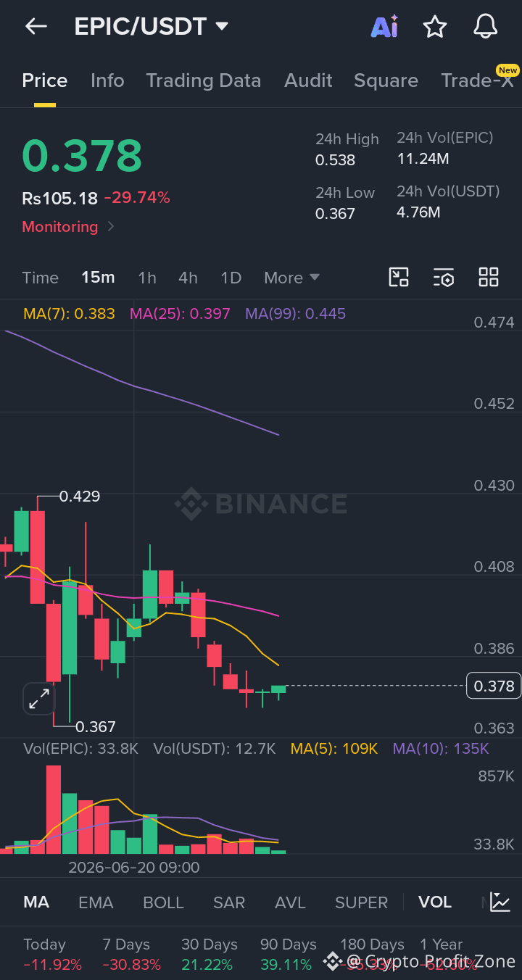Select the 15m chart interval
This screenshot has height=980, width=522.
click(x=98, y=278)
